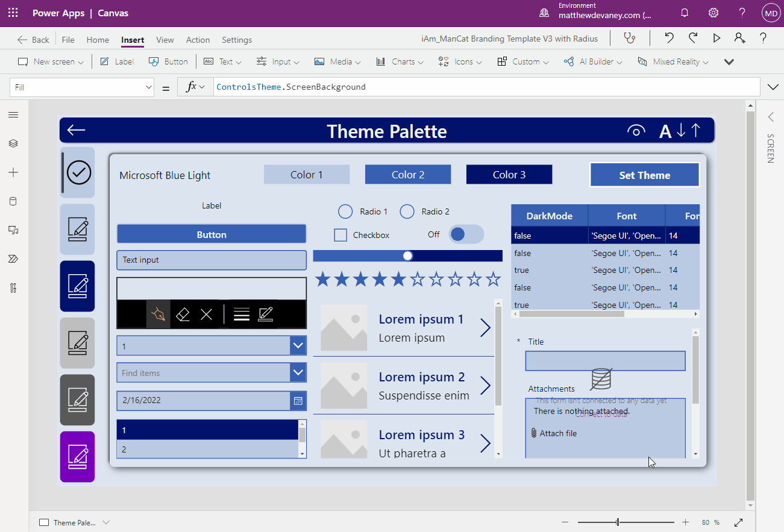Click the blue slider thumb in the preview
Image resolution: width=784 pixels, height=532 pixels.
409,255
